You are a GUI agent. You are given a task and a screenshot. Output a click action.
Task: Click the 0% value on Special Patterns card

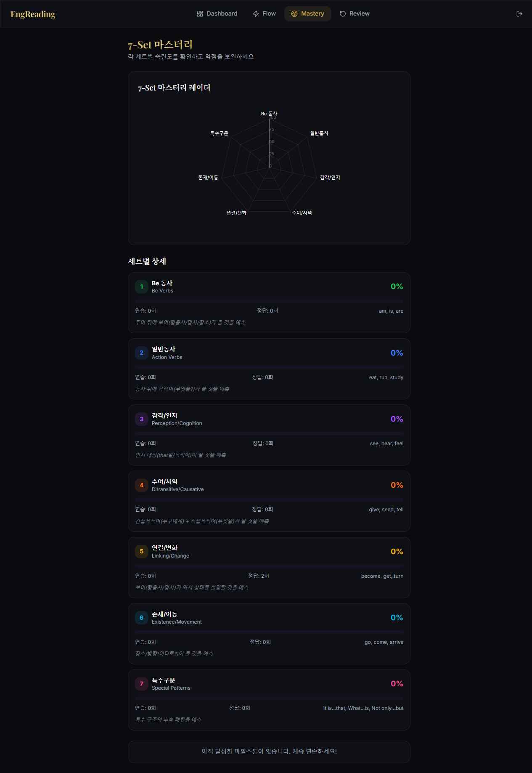[396, 684]
